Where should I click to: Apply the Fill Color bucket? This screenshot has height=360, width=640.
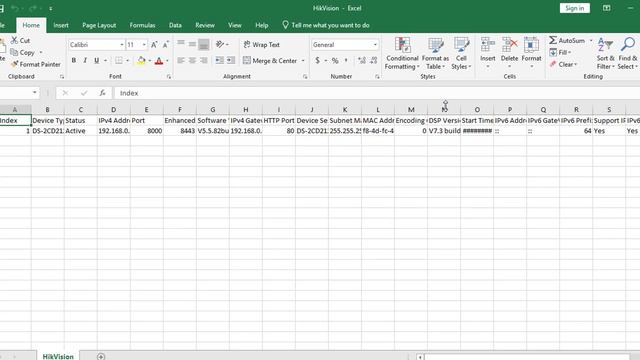click(x=141, y=60)
